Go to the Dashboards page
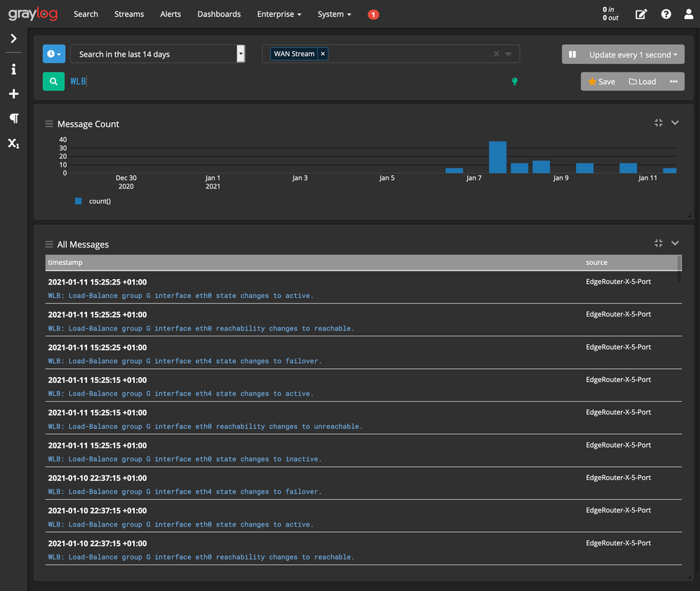Viewport: 700px width, 591px height. (x=219, y=13)
